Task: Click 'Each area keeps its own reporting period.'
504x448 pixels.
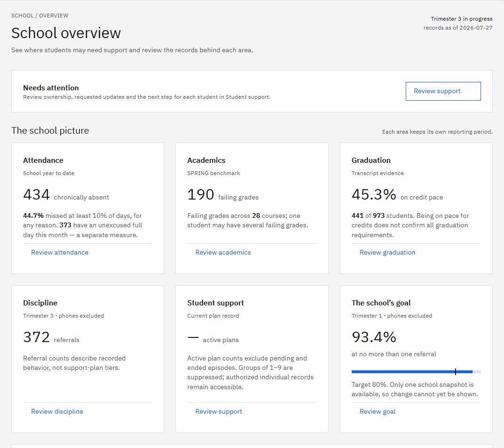Action: pos(437,132)
